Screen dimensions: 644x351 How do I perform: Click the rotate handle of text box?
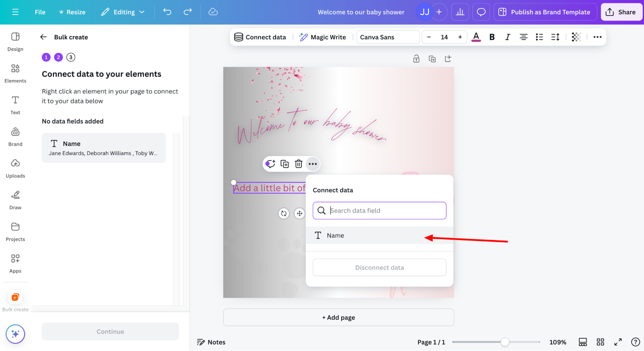(x=284, y=213)
